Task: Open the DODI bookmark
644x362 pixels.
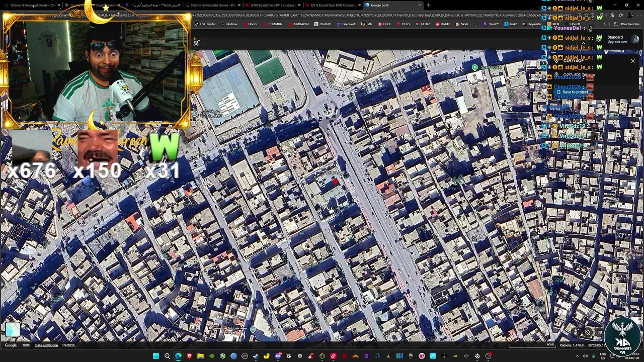Action: click(384, 24)
